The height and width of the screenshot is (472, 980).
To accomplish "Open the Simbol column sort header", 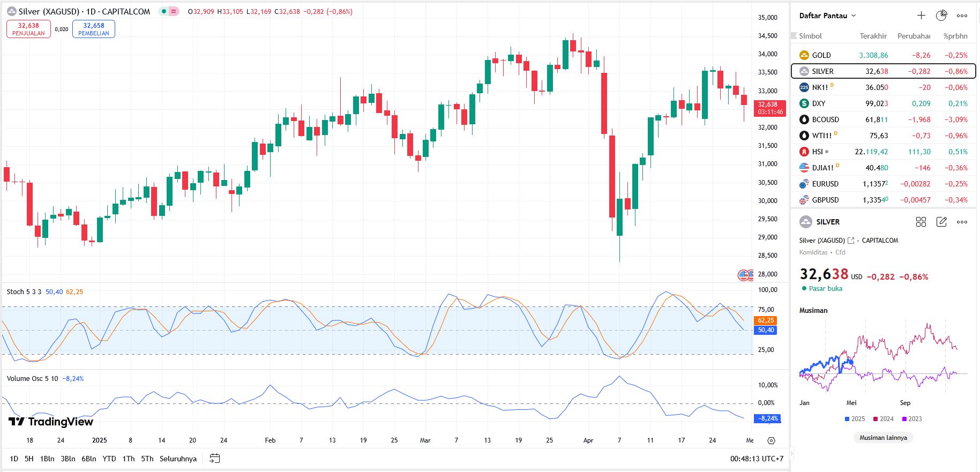I will point(810,36).
